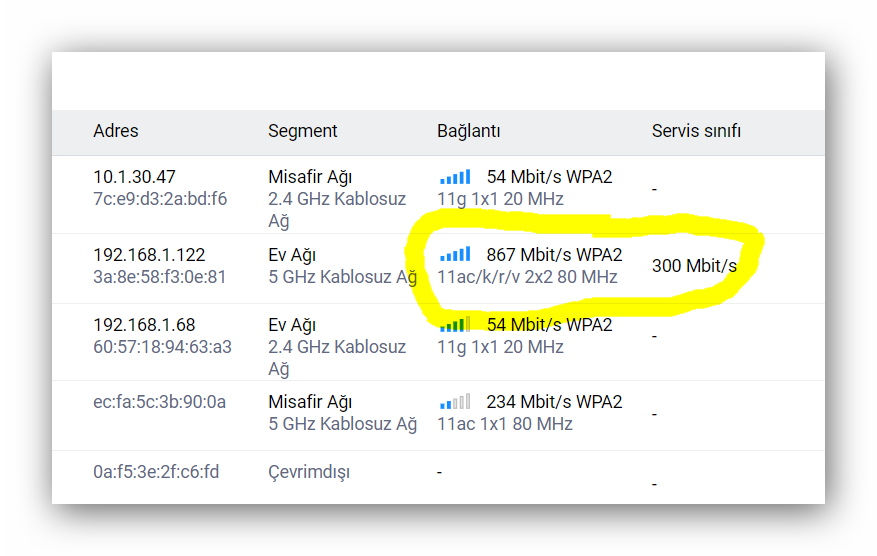Click MAC address 7c:e9:d3:2a:bd:f6

tap(160, 199)
